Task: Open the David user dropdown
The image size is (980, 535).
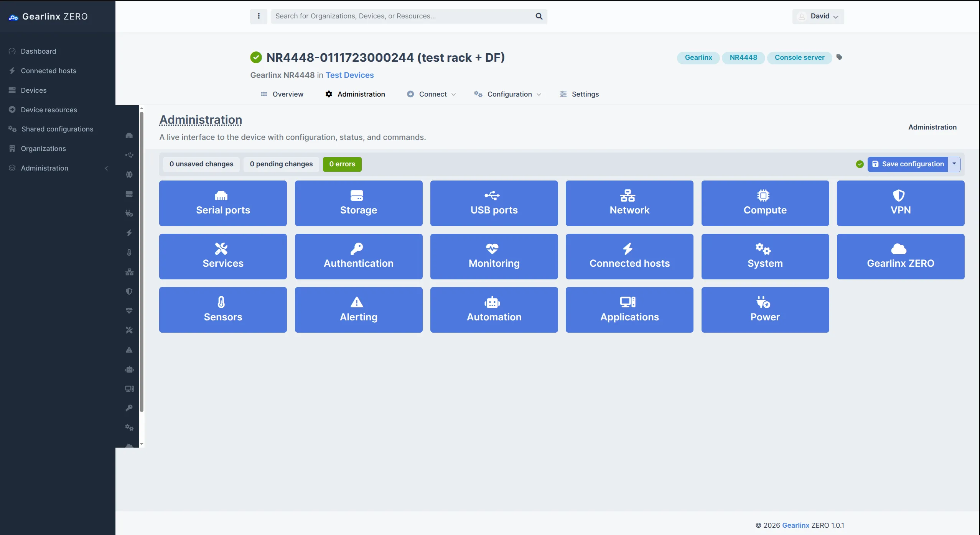Action: click(x=818, y=16)
